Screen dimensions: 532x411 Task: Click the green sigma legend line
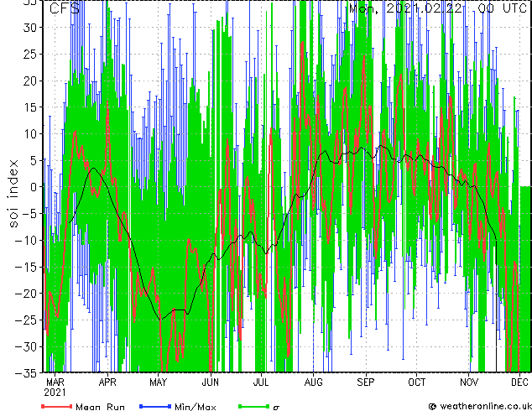click(x=253, y=406)
